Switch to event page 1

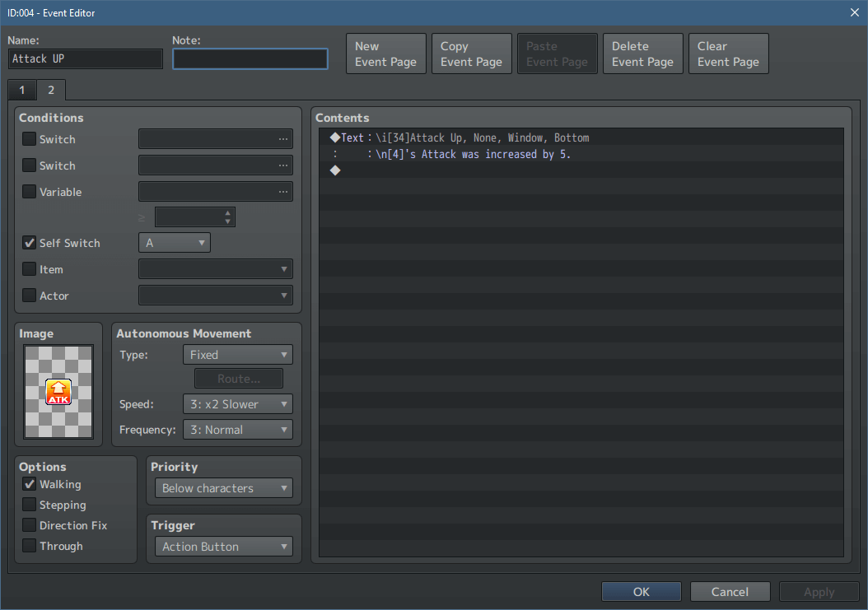click(21, 90)
